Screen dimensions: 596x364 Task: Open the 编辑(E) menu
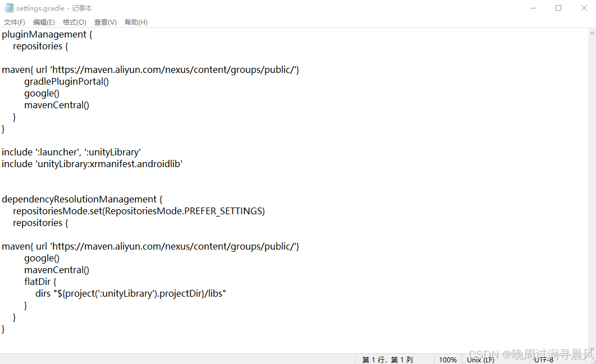[44, 22]
